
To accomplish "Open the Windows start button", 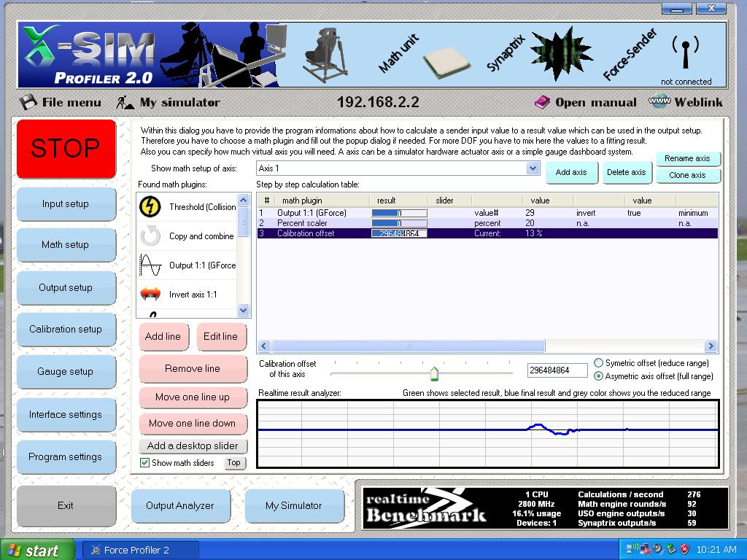I will click(x=37, y=550).
